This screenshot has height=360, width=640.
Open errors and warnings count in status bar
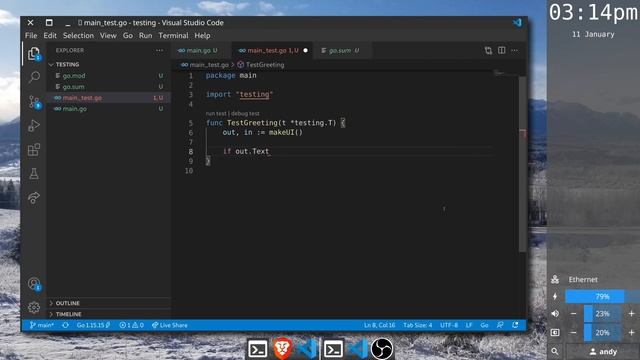click(x=131, y=325)
